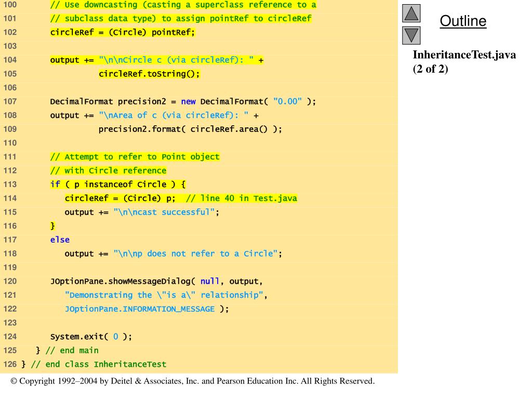This screenshot has width=532, height=399.
Task: Click JOptionPane.INFORMATION_MESSAGE on line 122
Action: (140, 309)
